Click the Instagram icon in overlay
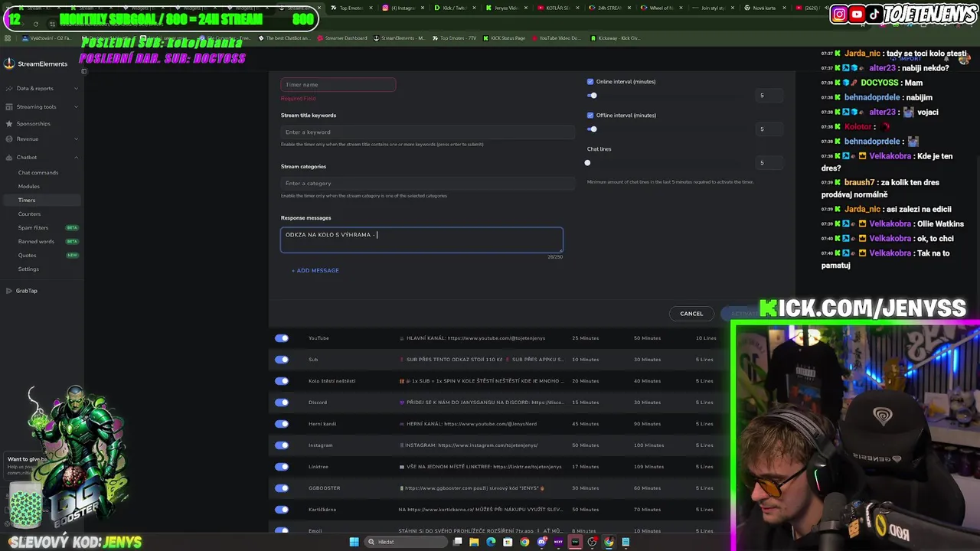The height and width of the screenshot is (551, 980). (839, 14)
